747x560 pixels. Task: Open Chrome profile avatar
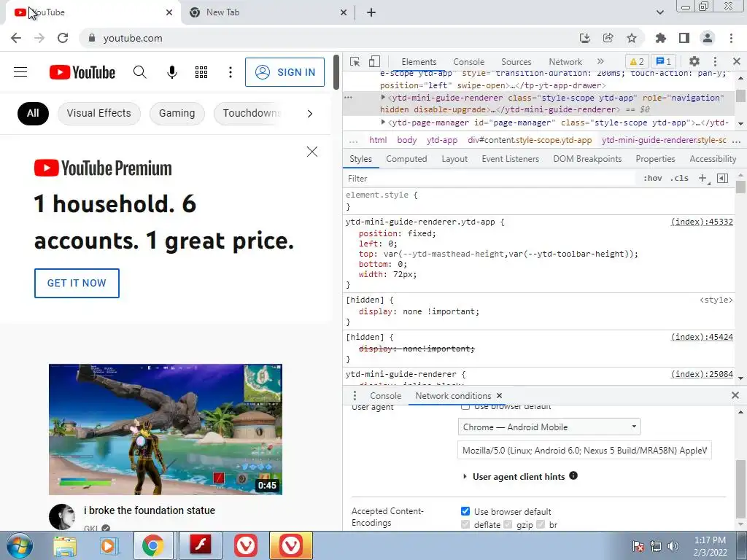pyautogui.click(x=708, y=38)
